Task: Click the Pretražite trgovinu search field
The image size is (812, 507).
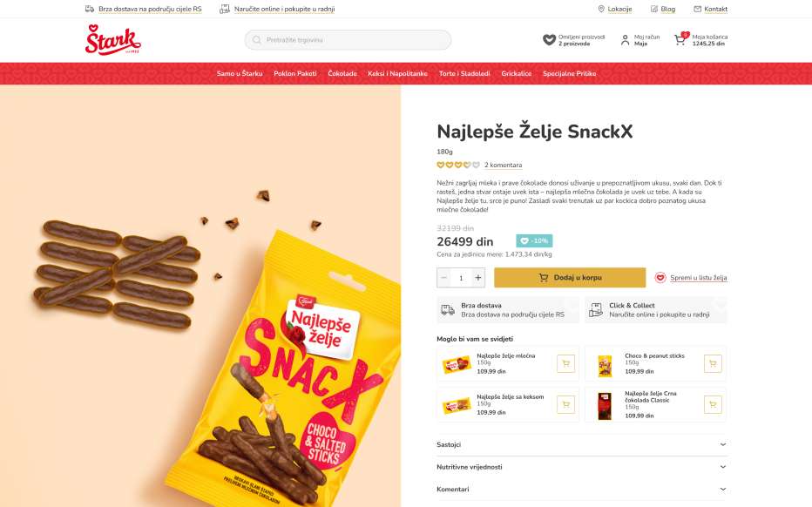Action: pyautogui.click(x=348, y=40)
